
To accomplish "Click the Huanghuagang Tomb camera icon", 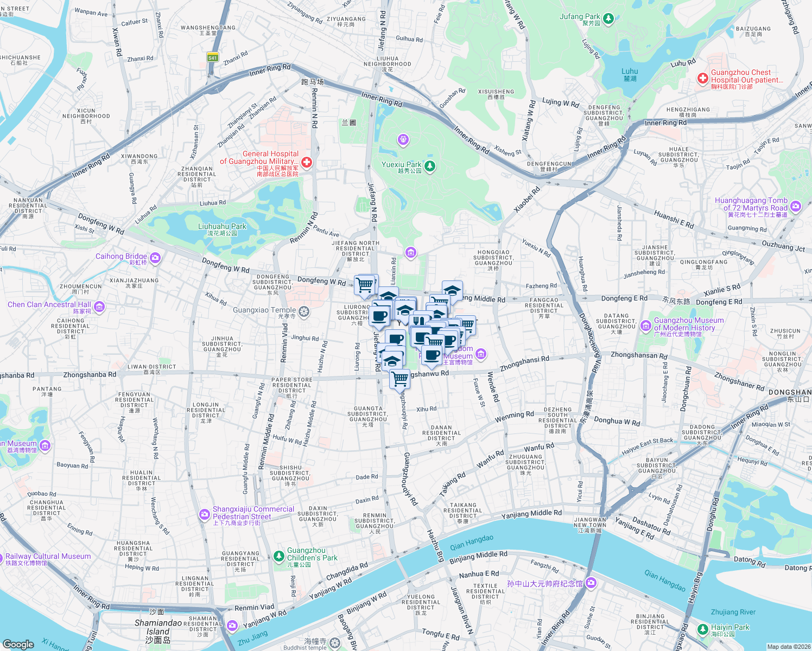I will pyautogui.click(x=796, y=206).
